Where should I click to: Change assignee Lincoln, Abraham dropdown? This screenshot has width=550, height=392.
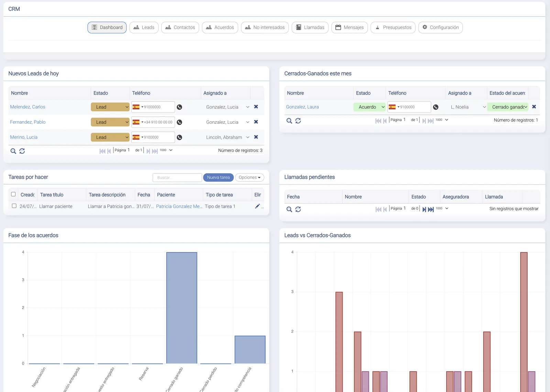(227, 137)
